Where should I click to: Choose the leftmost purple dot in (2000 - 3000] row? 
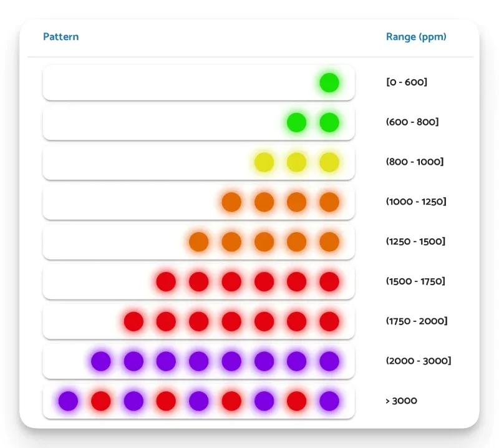(101, 361)
